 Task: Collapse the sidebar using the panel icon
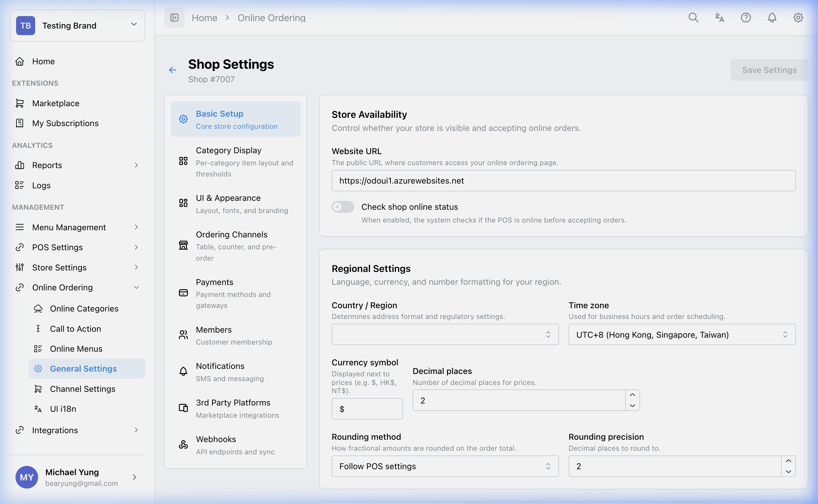click(174, 17)
